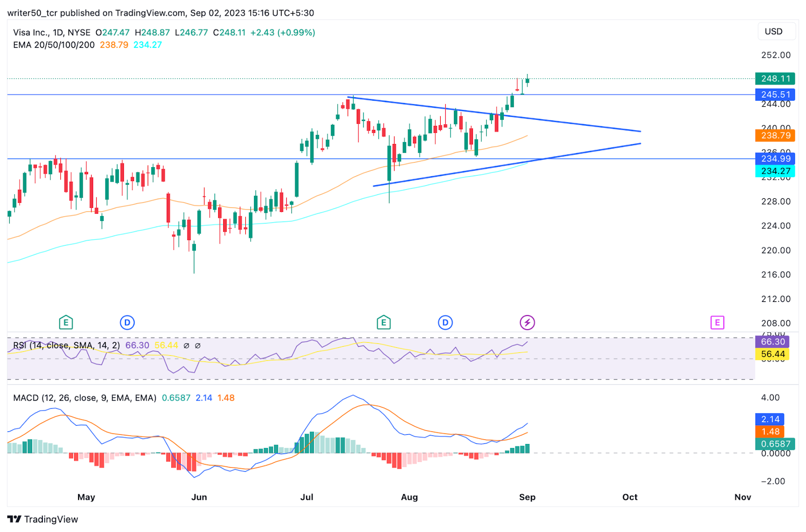Click the TradingView logo
The image size is (806, 532).
click(x=14, y=519)
